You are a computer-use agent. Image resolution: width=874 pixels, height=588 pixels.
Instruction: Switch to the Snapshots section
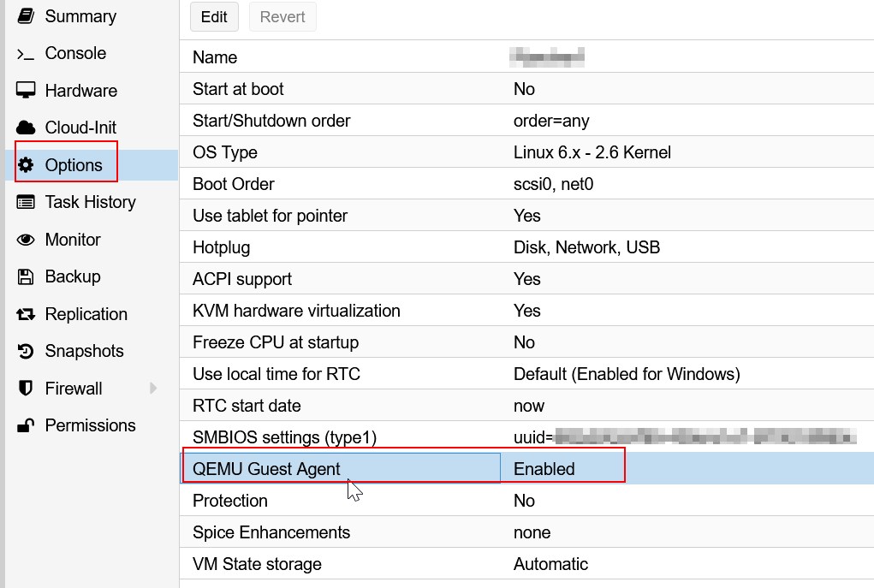83,351
